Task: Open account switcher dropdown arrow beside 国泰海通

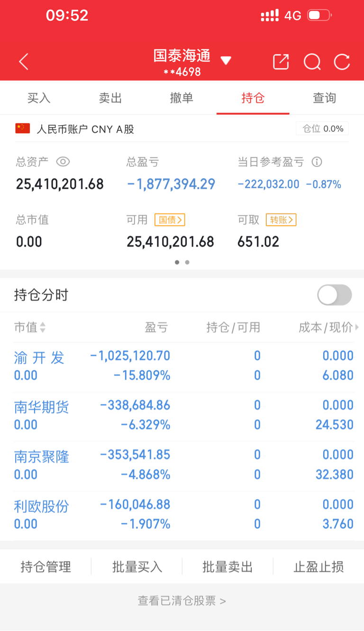Action: point(226,61)
